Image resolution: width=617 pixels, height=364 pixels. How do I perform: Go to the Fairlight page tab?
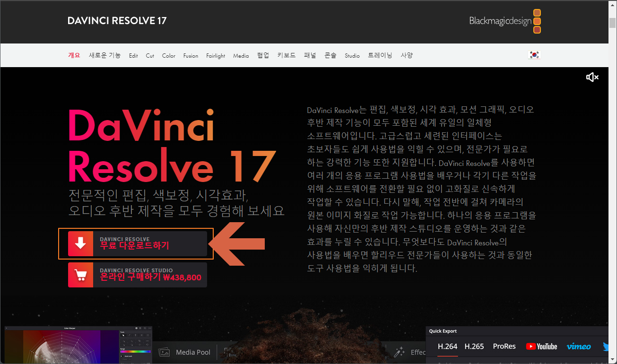216,56
